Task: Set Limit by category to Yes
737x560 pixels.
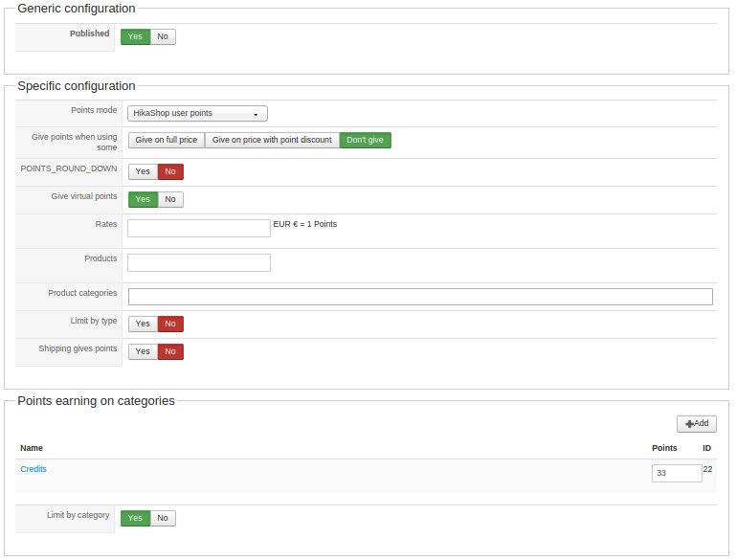Action: tap(135, 518)
